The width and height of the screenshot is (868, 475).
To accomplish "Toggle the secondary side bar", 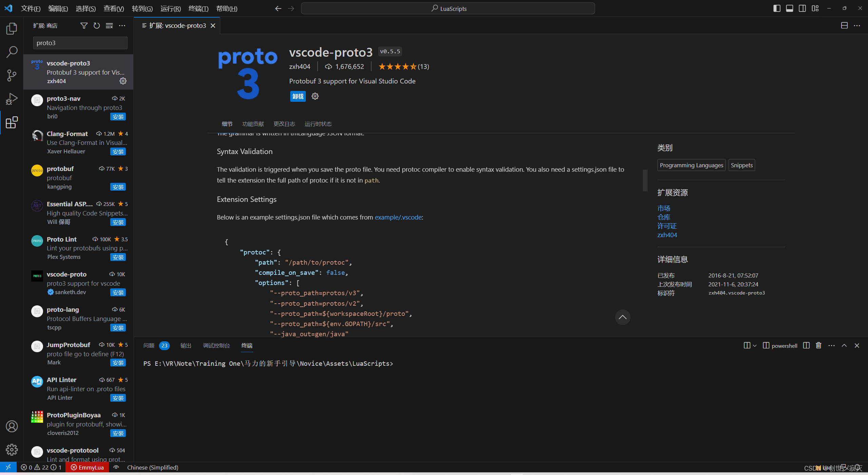I will click(x=803, y=8).
